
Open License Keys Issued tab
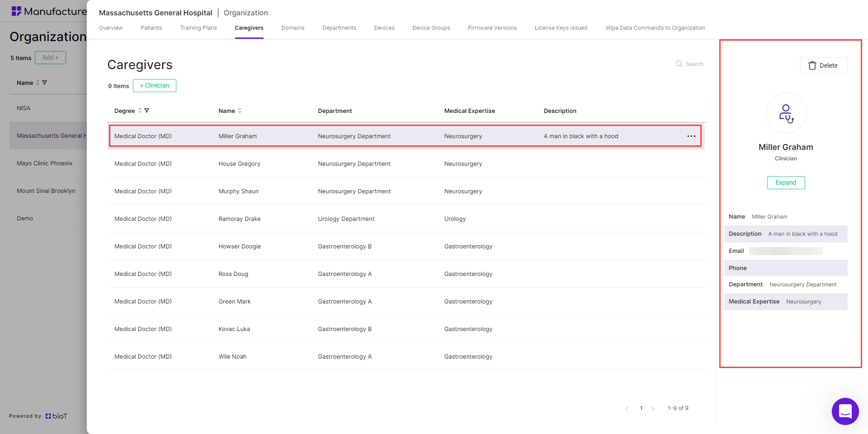[x=561, y=28]
